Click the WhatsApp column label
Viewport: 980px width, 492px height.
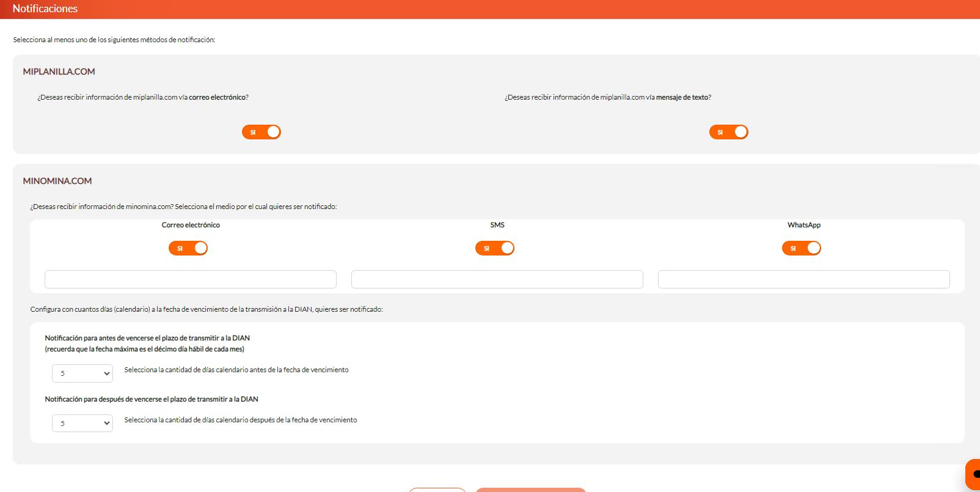coord(803,225)
